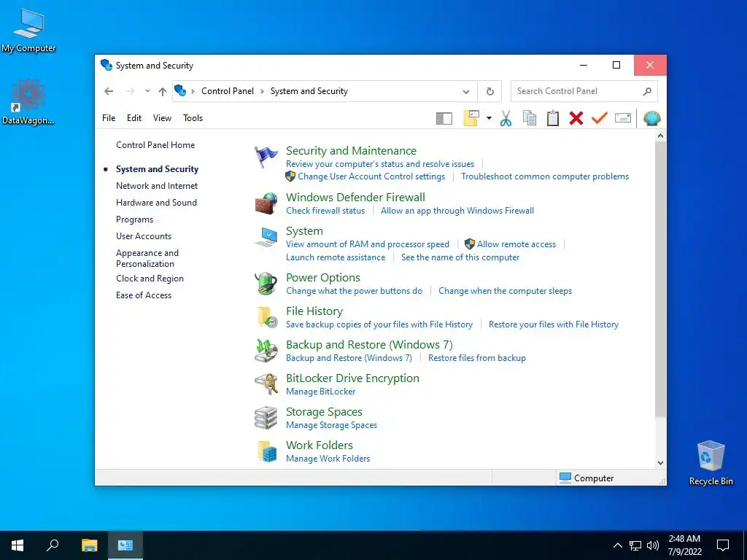Screen dimensions: 747x560
Task: Click the orange checkmark toolbar icon
Action: click(600, 117)
